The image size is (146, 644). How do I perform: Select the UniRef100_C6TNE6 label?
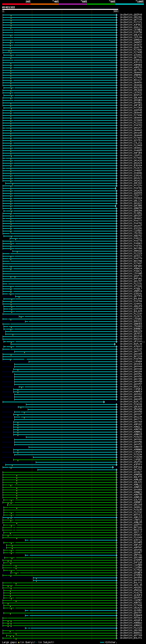[x=131, y=30]
